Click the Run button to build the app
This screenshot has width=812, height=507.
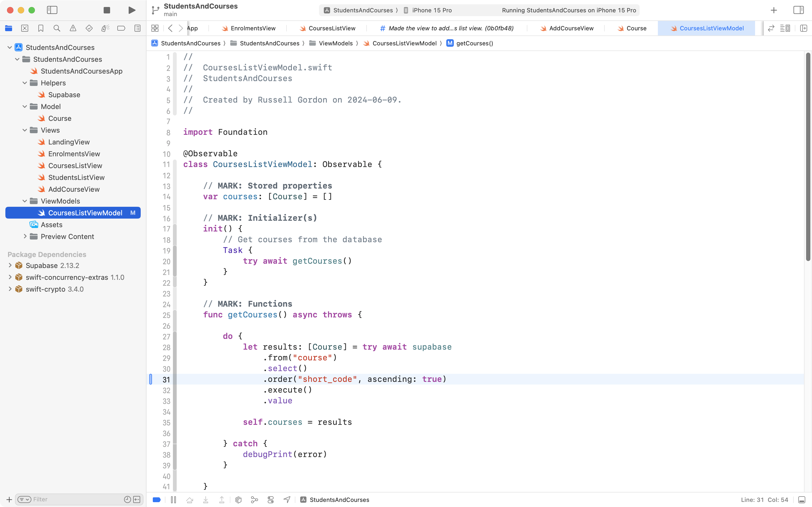coord(131,10)
